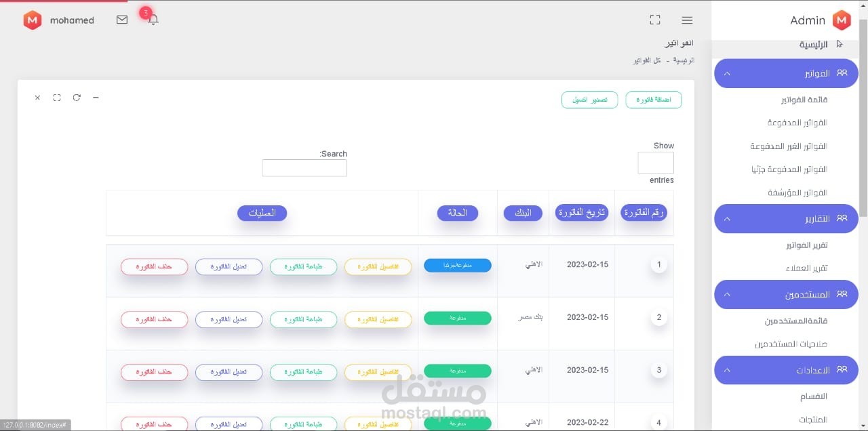
Task: Collapse the المستخدمين sidebar section chevron
Action: click(727, 295)
